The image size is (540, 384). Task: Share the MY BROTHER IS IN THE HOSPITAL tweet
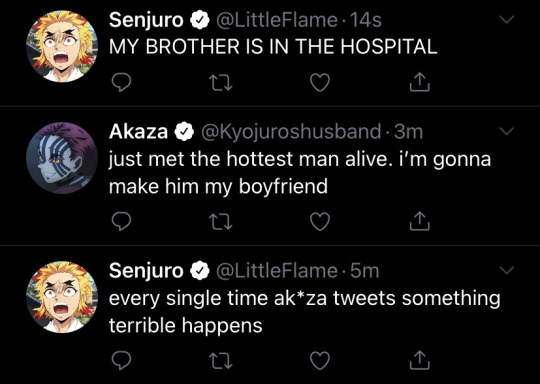coord(419,82)
